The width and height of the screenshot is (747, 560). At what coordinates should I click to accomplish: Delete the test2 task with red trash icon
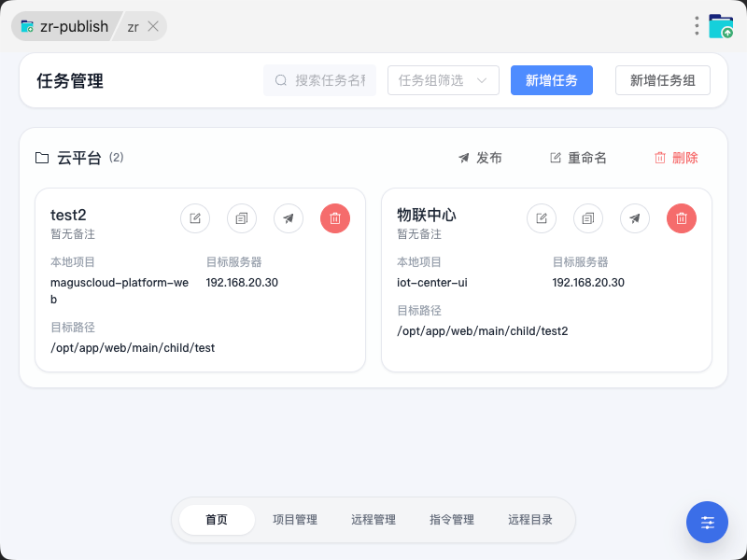[x=335, y=218]
